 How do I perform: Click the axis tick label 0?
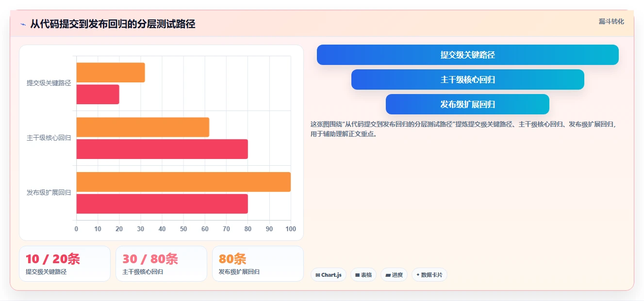tap(76, 229)
